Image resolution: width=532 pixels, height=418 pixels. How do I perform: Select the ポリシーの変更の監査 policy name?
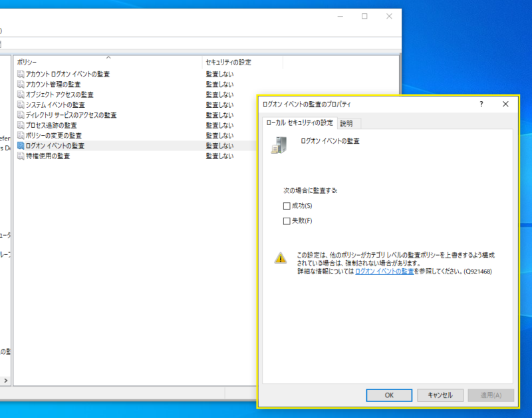tap(54, 135)
